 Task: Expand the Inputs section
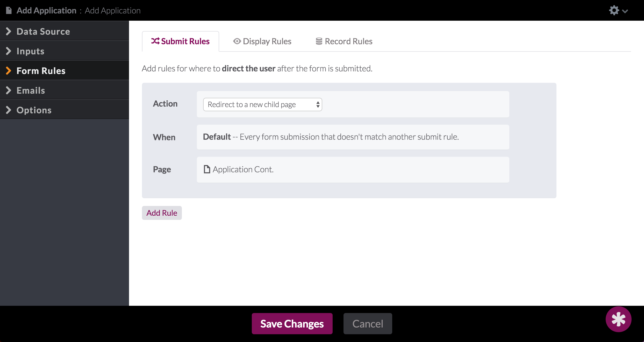click(31, 51)
